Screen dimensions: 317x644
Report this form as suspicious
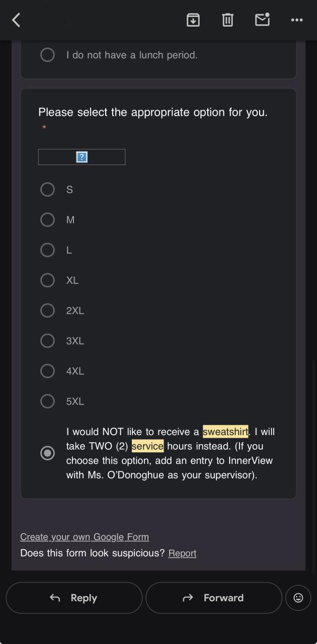182,553
